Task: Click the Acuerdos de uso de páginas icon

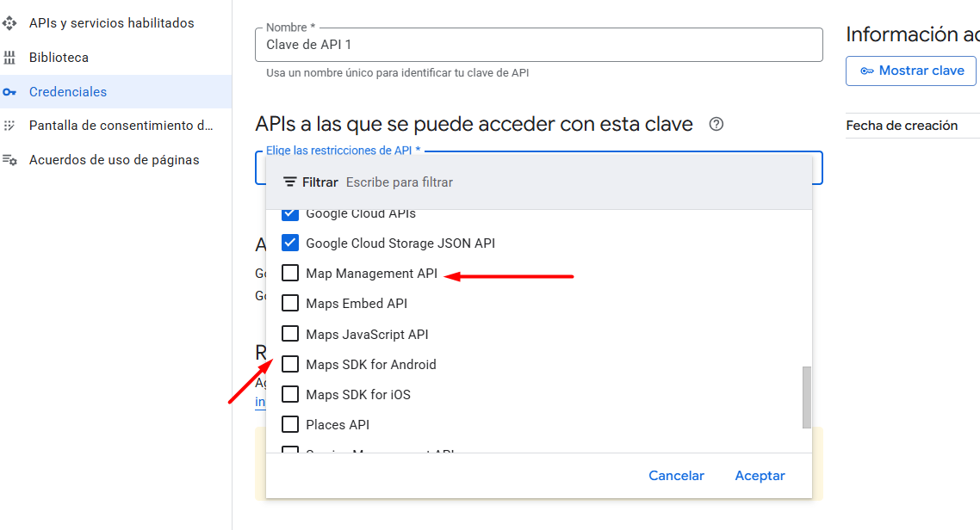Action: click(x=9, y=160)
